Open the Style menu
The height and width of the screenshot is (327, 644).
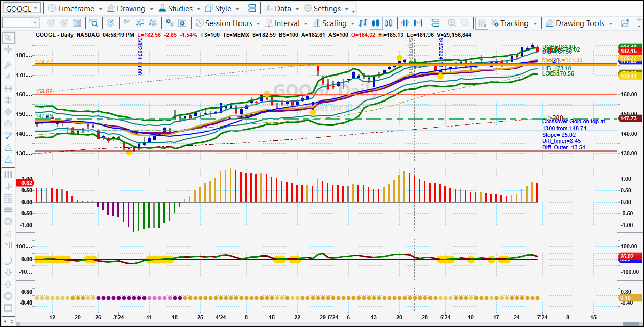coord(222,9)
